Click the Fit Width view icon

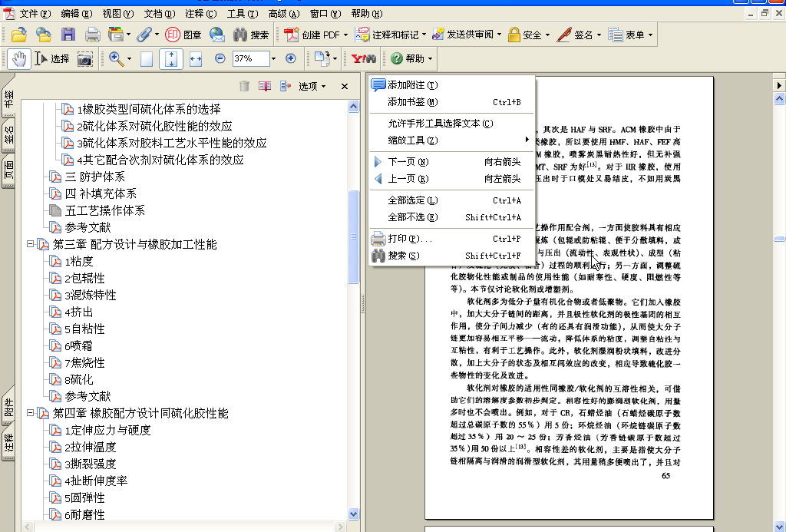(x=196, y=59)
